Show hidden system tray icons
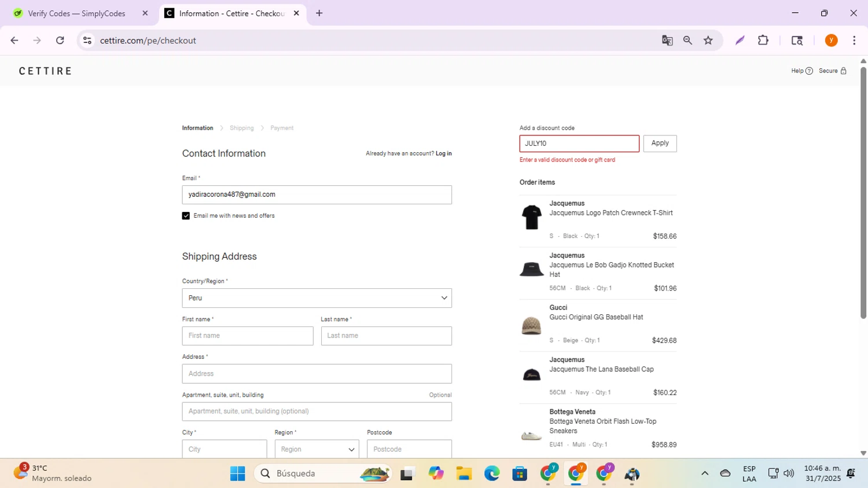 coord(705,474)
